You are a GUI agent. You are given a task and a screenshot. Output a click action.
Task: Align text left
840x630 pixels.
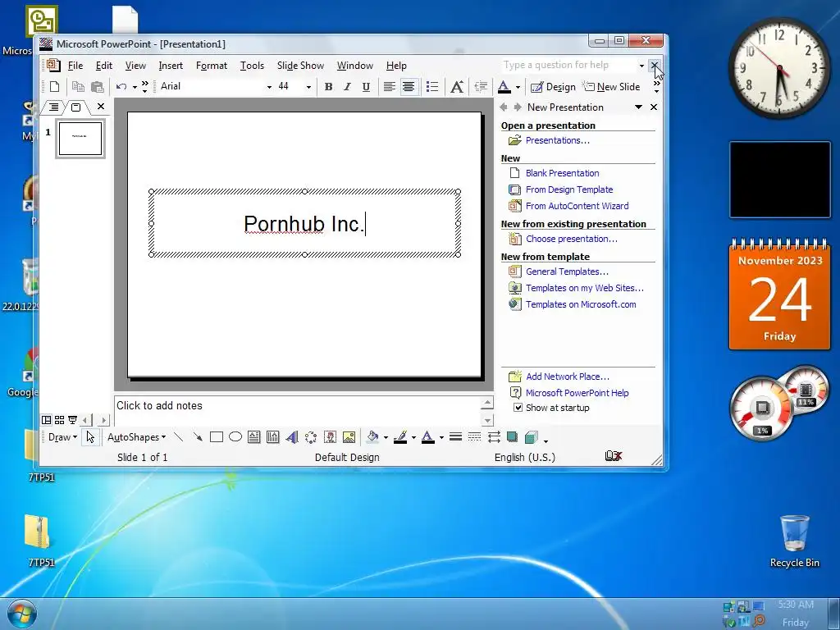(390, 86)
